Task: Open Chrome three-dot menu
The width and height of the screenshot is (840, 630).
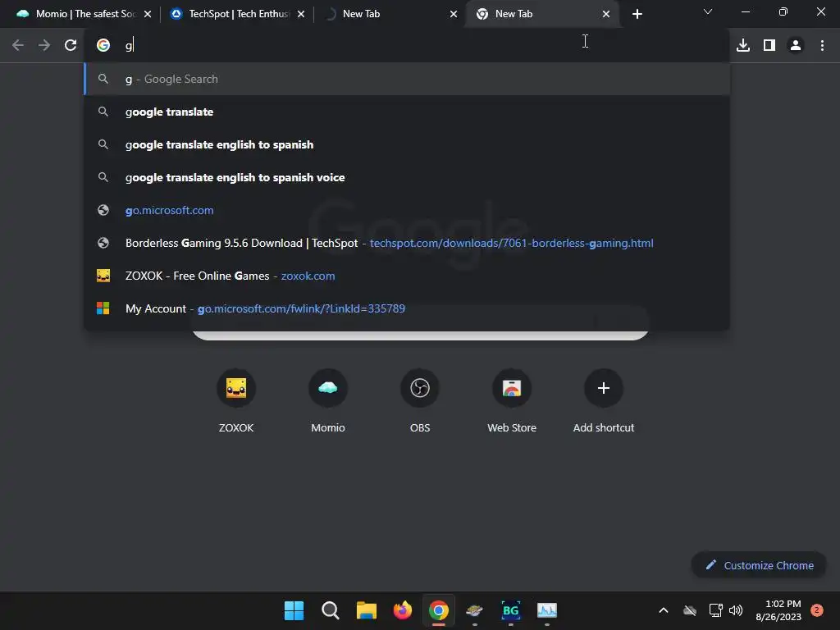Action: point(822,46)
